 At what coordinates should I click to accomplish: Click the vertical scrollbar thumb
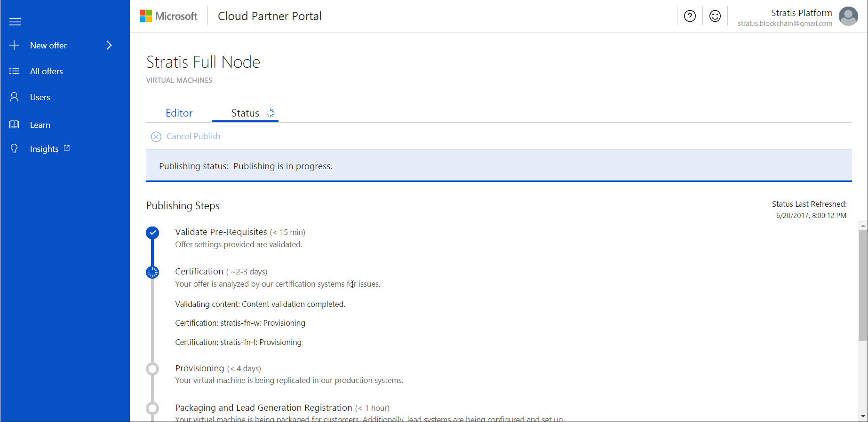863,286
